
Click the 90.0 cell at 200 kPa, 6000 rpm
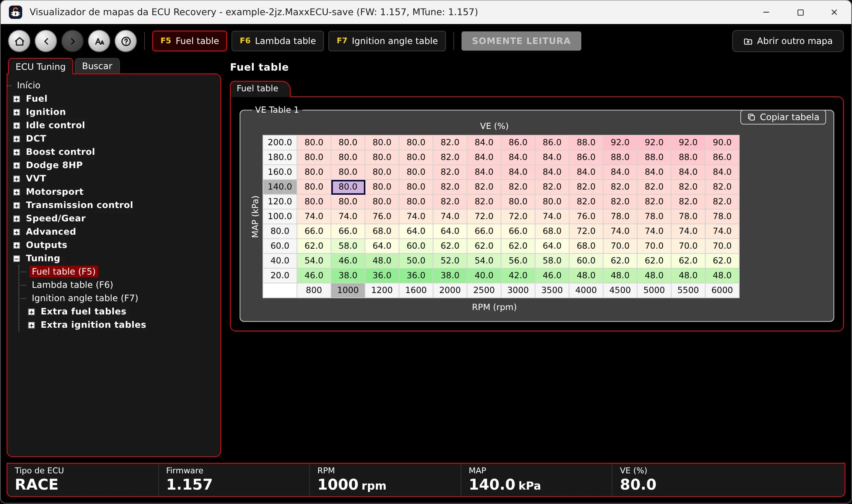coord(722,143)
